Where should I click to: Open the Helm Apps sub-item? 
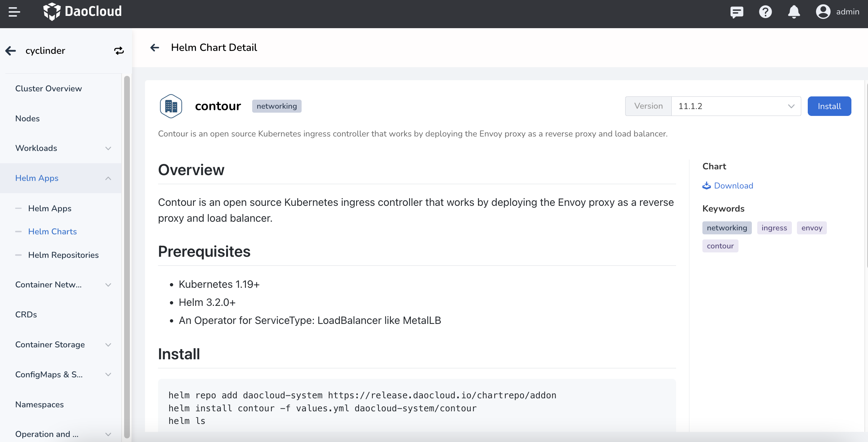50,208
